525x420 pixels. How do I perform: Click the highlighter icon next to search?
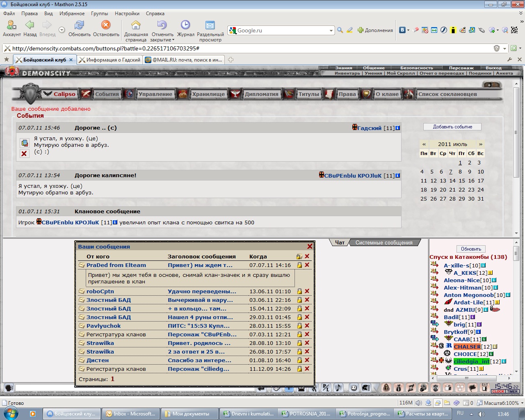pyautogui.click(x=349, y=30)
